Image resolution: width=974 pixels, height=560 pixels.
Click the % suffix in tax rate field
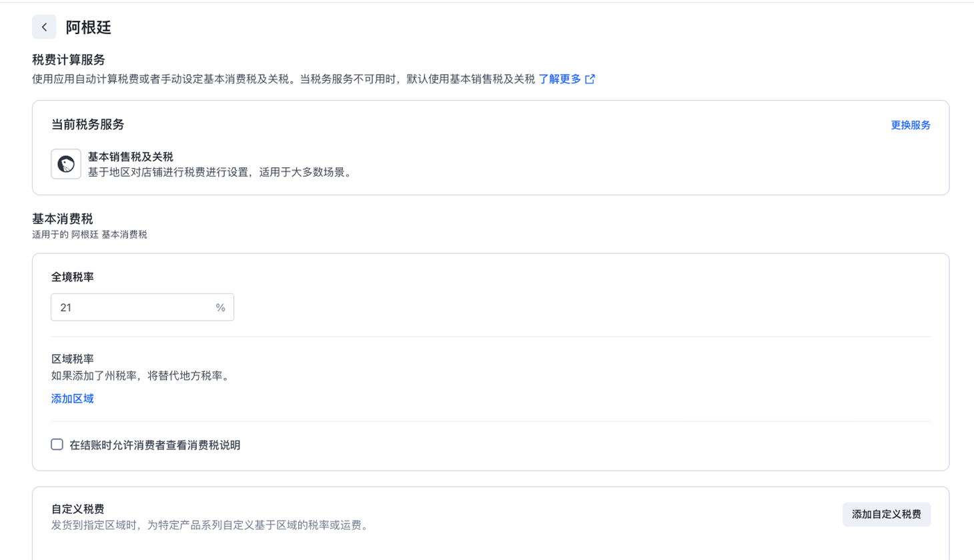220,307
